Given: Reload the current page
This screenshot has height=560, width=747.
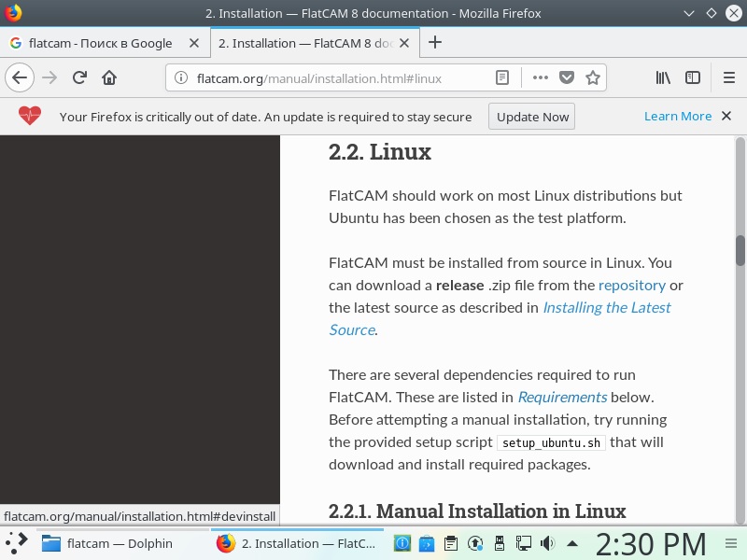Looking at the screenshot, I should pyautogui.click(x=79, y=77).
